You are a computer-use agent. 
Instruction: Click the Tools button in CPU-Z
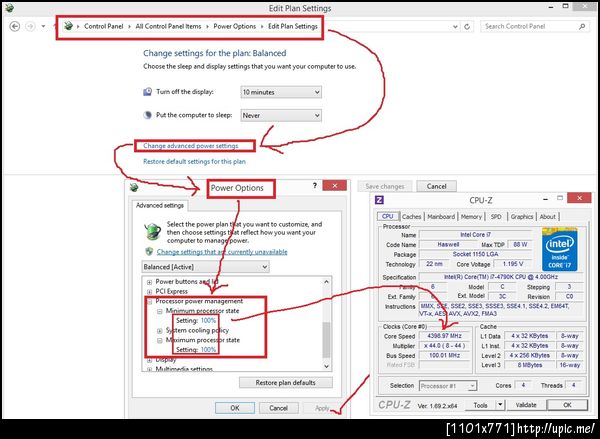point(480,405)
